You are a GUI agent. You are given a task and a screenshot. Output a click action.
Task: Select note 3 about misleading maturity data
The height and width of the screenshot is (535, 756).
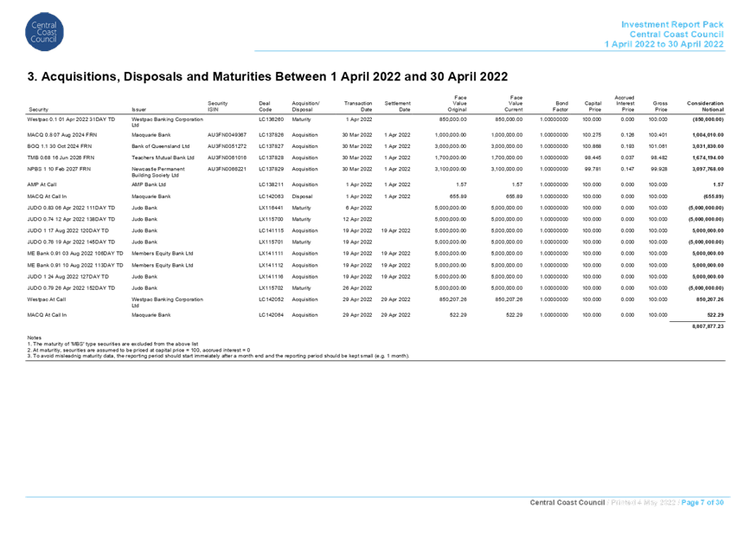(x=219, y=356)
